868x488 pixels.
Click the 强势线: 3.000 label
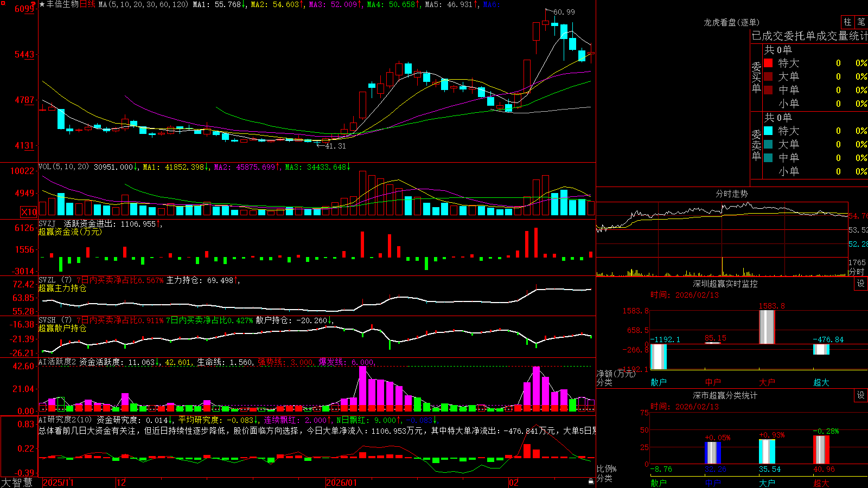[285, 362]
